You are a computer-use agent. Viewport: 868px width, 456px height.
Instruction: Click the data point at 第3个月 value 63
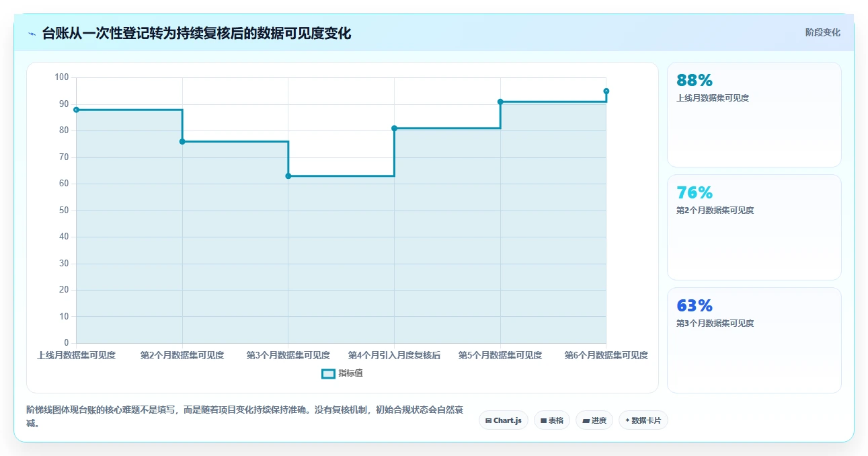288,176
